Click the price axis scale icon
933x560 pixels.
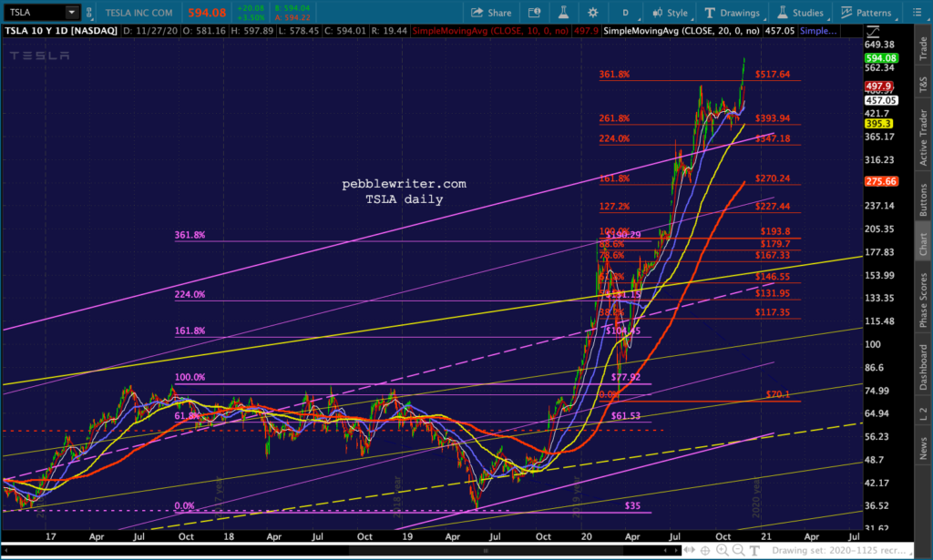click(873, 32)
